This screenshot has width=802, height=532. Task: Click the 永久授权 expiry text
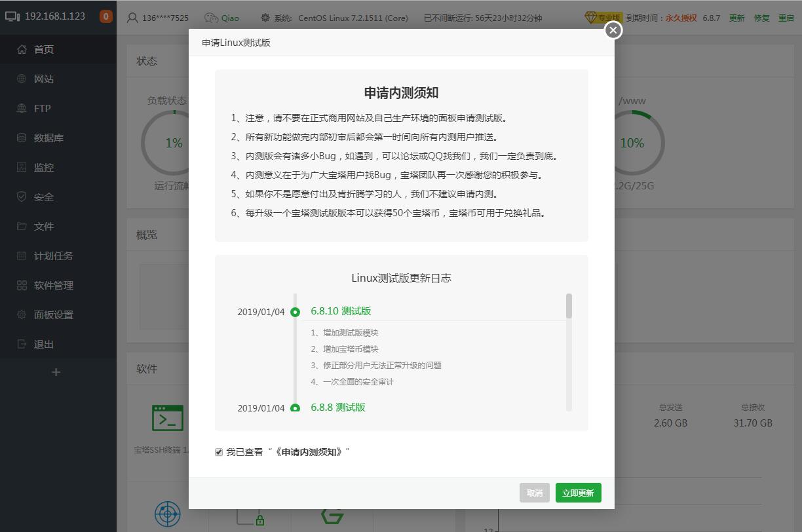[681, 18]
